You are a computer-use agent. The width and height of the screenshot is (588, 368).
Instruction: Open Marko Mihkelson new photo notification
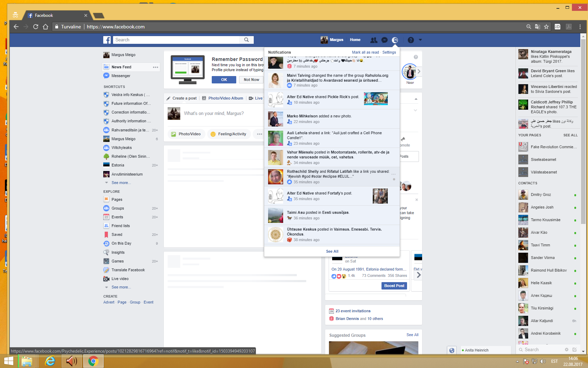tap(332, 119)
